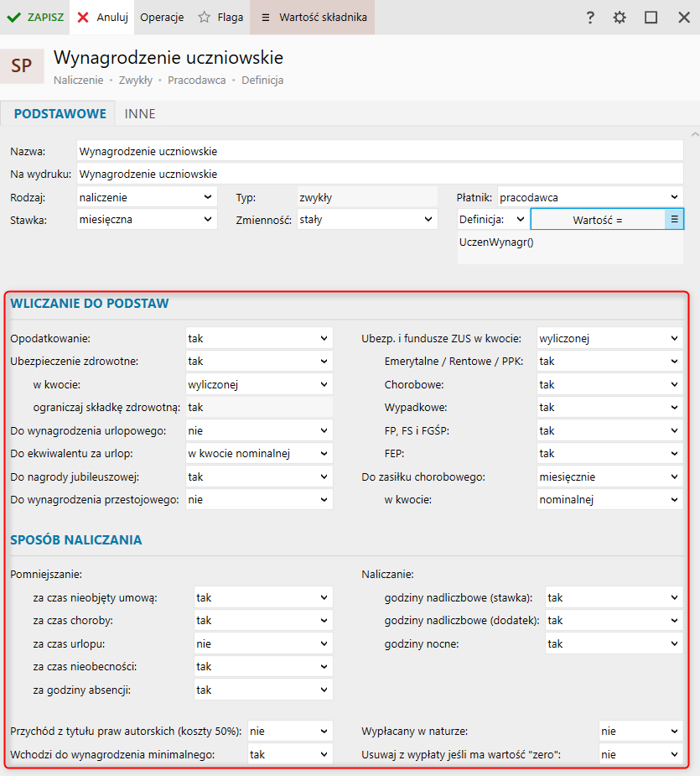Click the Wartość składnika list icon
This screenshot has width=700, height=776.
point(265,17)
